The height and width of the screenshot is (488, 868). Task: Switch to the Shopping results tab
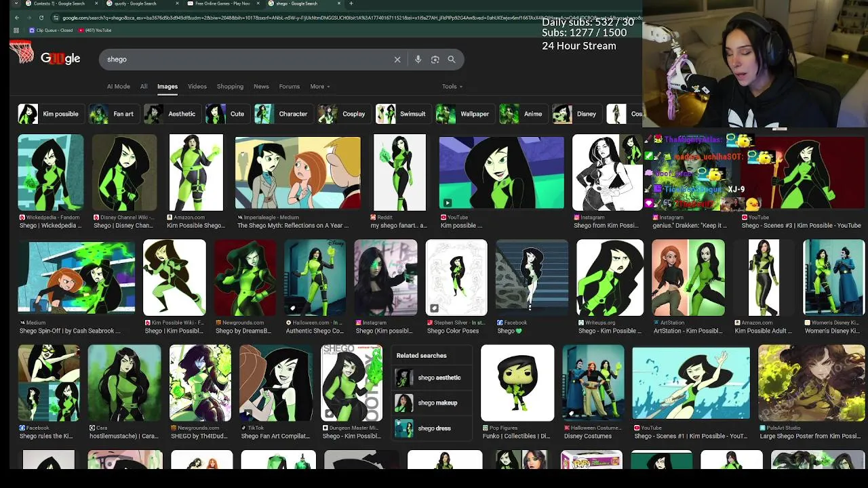coord(230,87)
